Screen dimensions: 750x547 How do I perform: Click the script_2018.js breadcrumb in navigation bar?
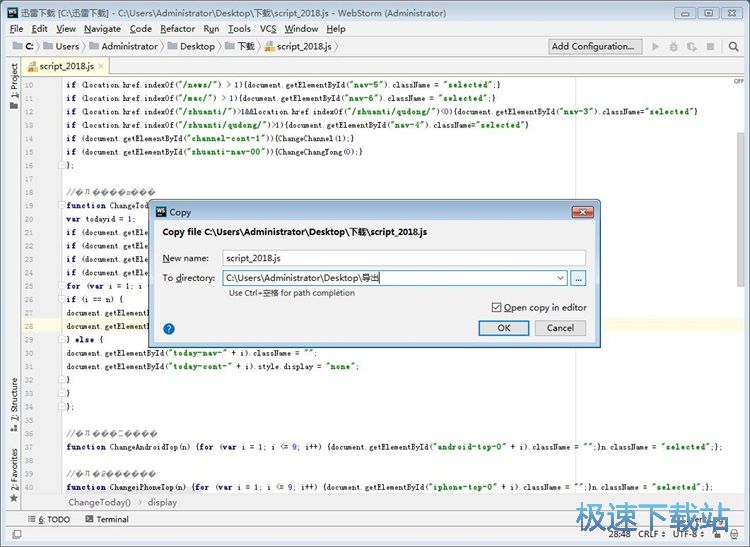coord(298,46)
